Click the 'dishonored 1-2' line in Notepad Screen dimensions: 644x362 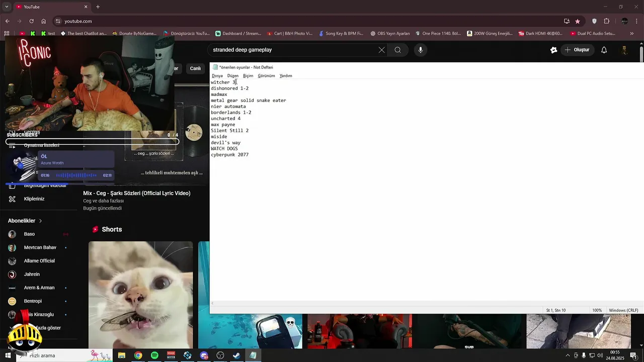tap(229, 88)
